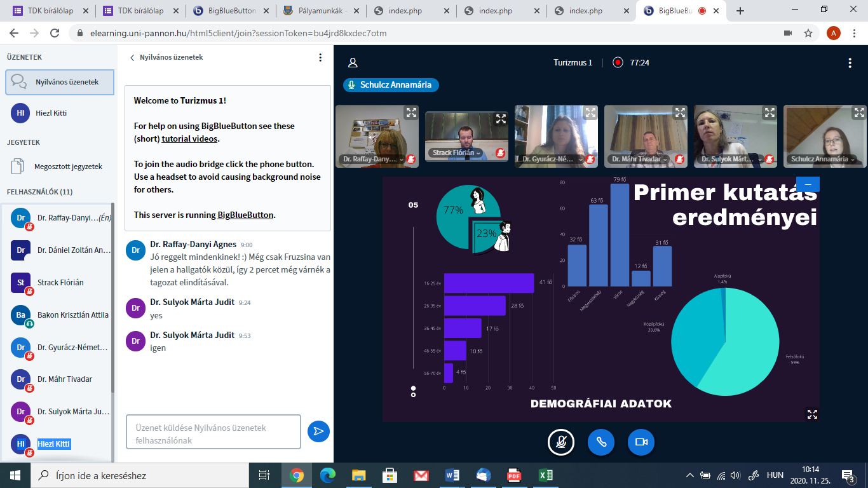Open Shared Notes (Megosztott jegyzetek)
This screenshot has width=868, height=488.
point(67,166)
